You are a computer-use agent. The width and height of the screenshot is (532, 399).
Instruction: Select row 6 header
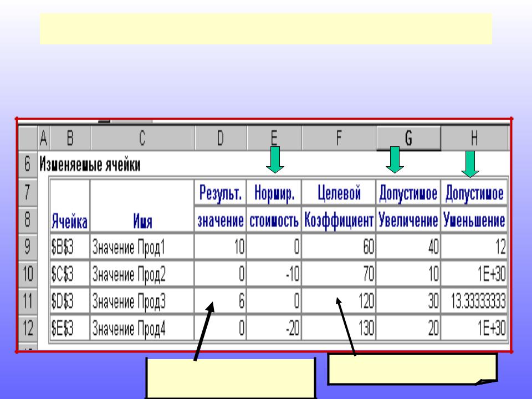point(28,164)
